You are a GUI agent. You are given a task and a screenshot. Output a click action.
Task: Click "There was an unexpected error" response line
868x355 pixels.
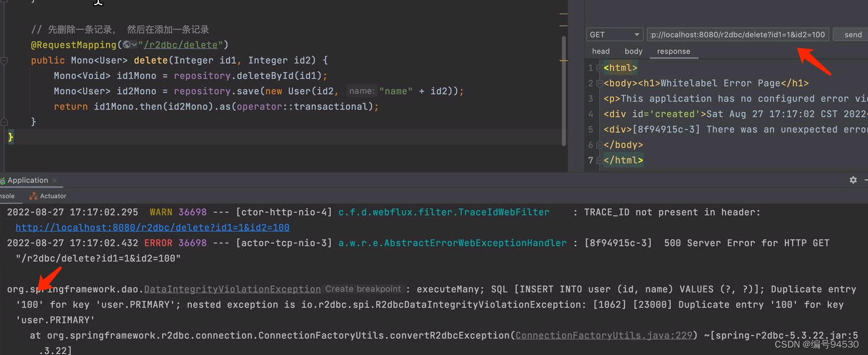click(735, 130)
